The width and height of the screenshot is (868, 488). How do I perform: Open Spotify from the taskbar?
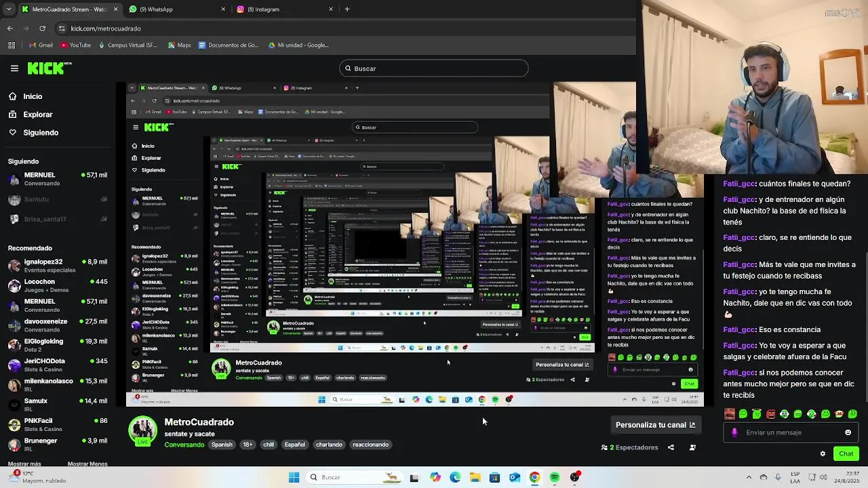pos(555,477)
